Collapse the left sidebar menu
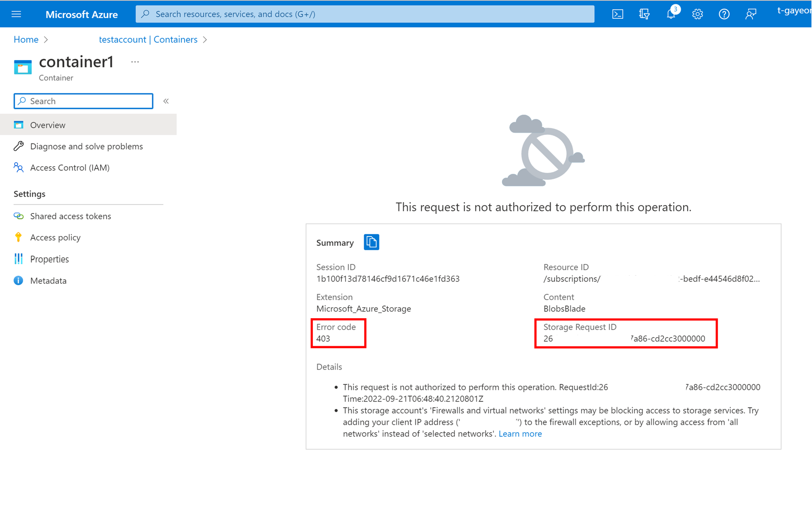Image resolution: width=812 pixels, height=523 pixels. [166, 101]
